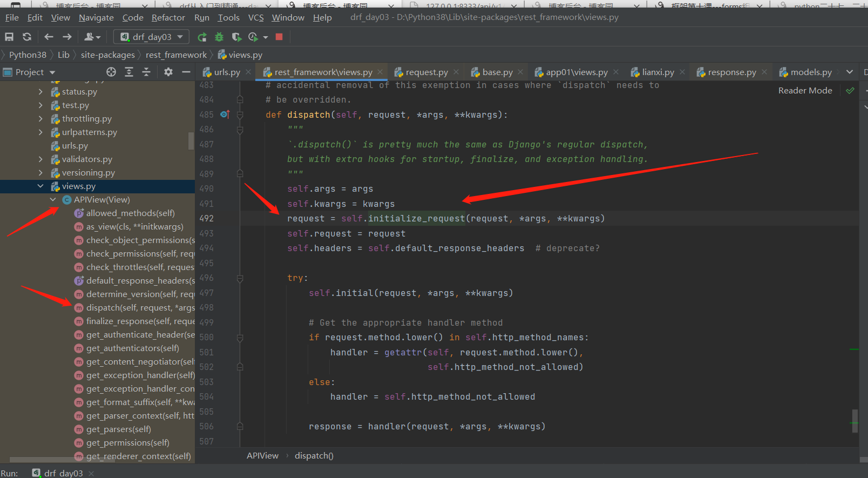Hide the Project panel with minus icon
868x478 pixels.
coord(186,72)
